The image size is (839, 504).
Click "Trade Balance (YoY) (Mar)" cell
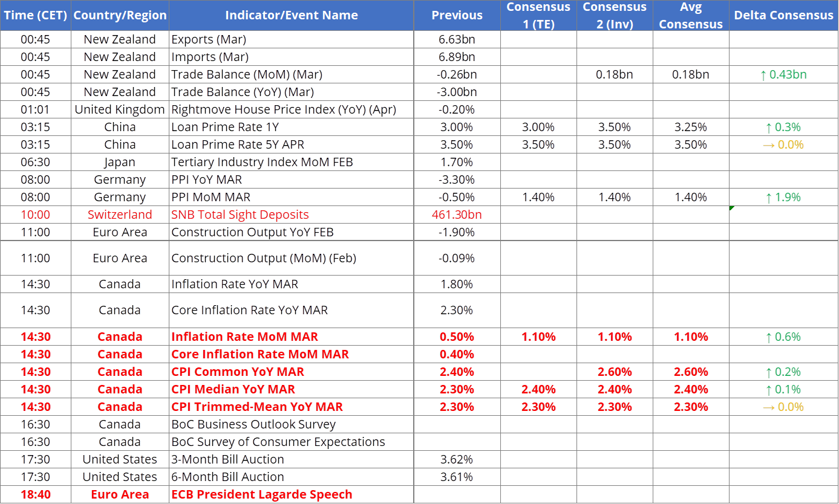coord(292,92)
